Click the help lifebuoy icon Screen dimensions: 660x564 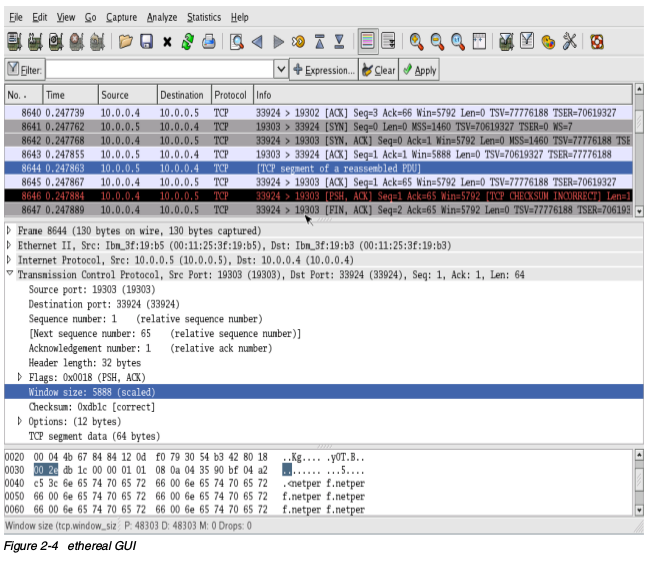pyautogui.click(x=597, y=42)
